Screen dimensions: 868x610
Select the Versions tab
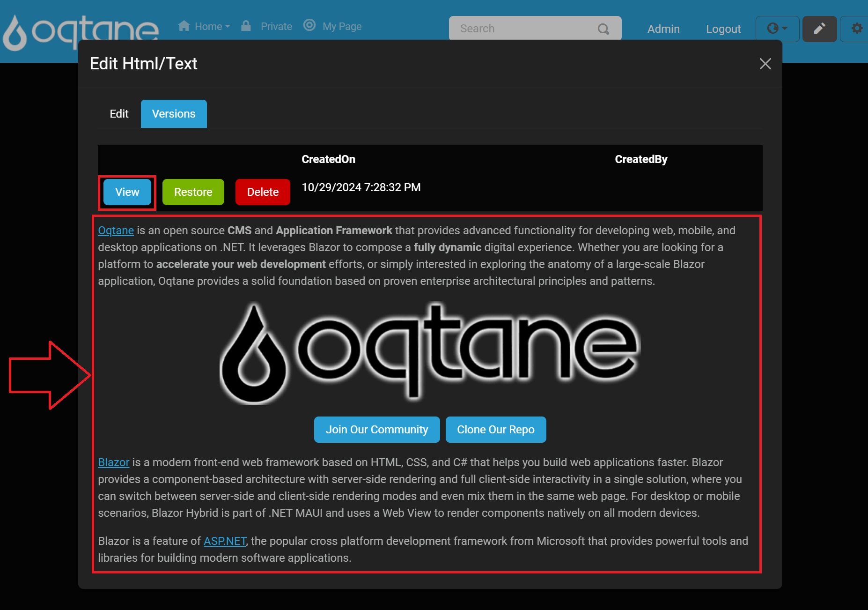click(174, 114)
